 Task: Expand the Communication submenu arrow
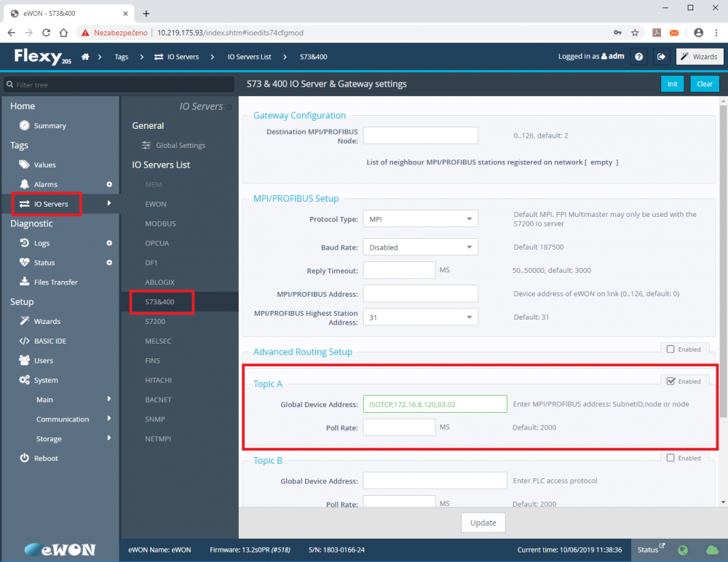pos(109,419)
